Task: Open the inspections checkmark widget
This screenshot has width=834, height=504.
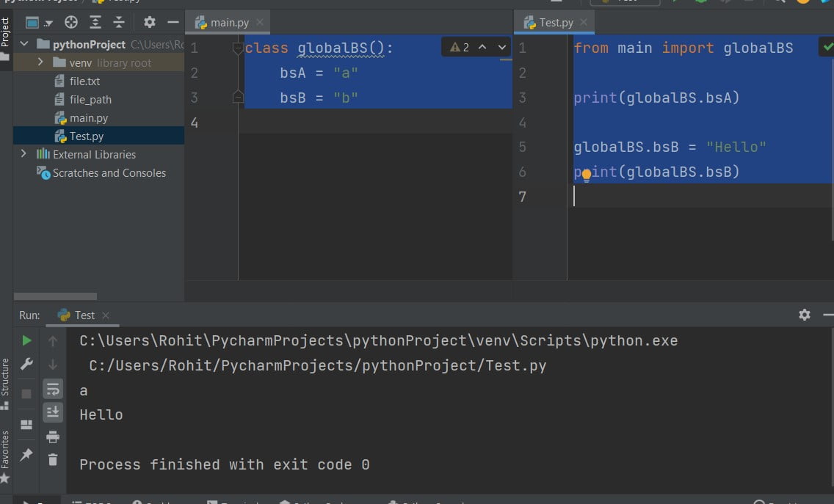Action: tap(827, 45)
